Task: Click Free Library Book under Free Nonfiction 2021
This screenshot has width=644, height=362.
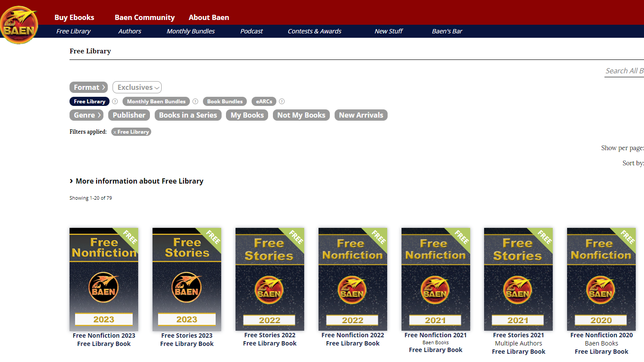Action: coord(436,350)
